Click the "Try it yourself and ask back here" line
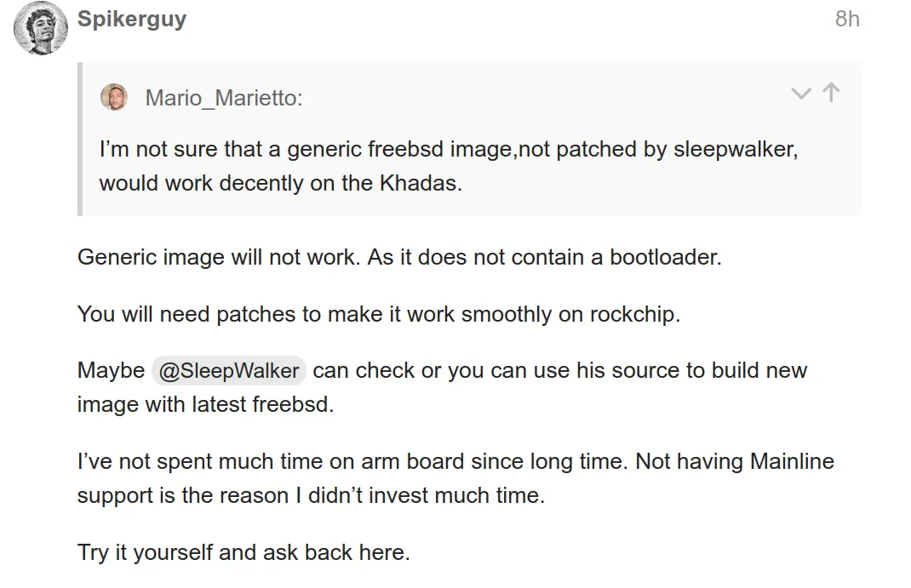911x588 pixels. pos(244,552)
